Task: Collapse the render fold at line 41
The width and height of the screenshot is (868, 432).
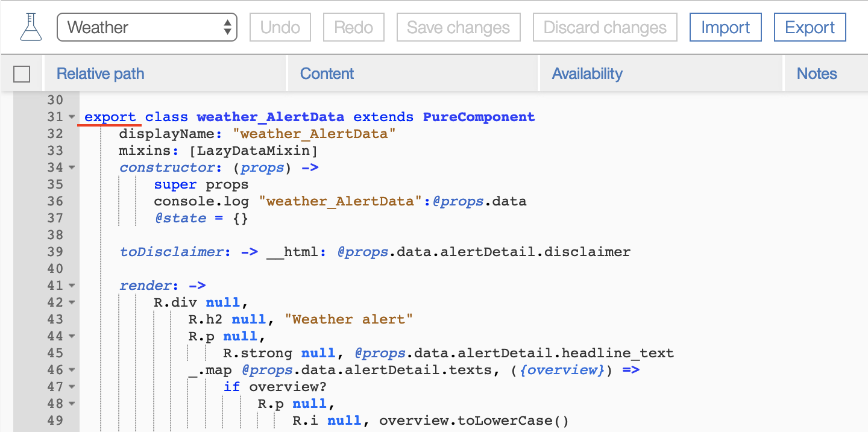Action: pyautogui.click(x=72, y=286)
